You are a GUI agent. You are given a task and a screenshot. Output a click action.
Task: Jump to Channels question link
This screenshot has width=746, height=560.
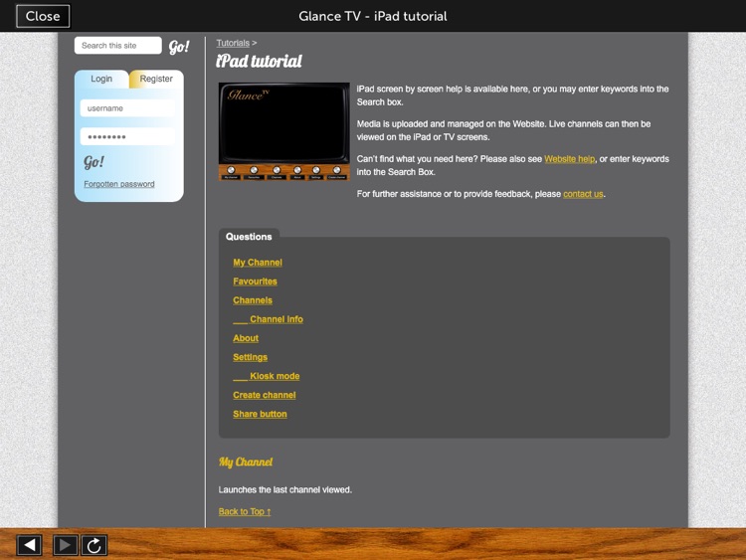pos(253,300)
